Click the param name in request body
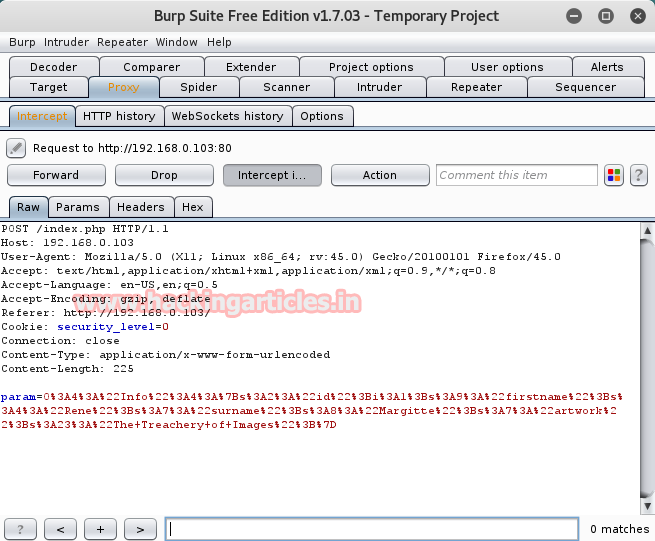 coord(18,397)
